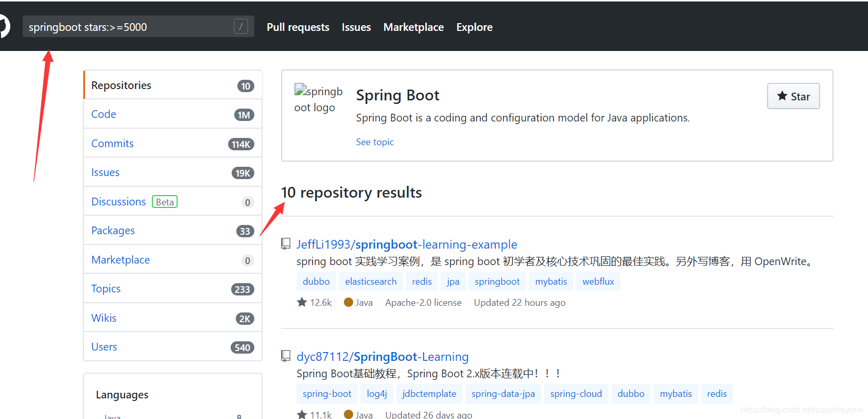Show Issues results in the sidebar

click(x=173, y=172)
